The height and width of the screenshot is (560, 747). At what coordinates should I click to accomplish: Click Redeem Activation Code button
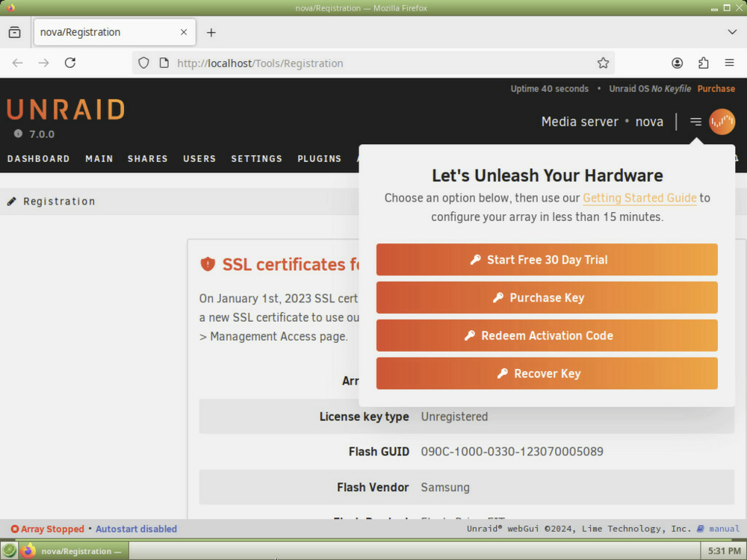point(547,336)
